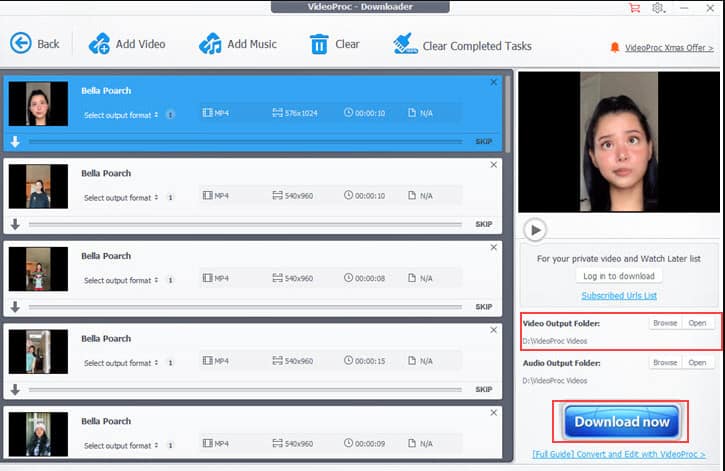The height and width of the screenshot is (471, 725).
Task: Click the Clear trash can icon
Action: (x=319, y=44)
